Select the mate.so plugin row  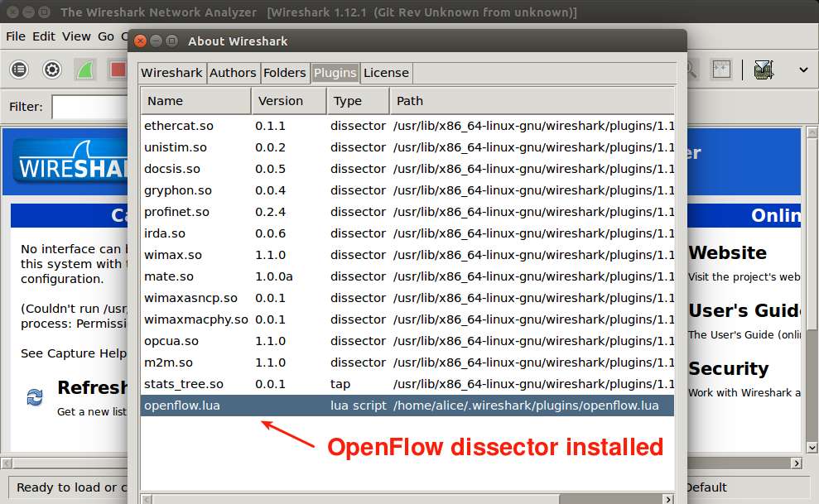(x=407, y=276)
